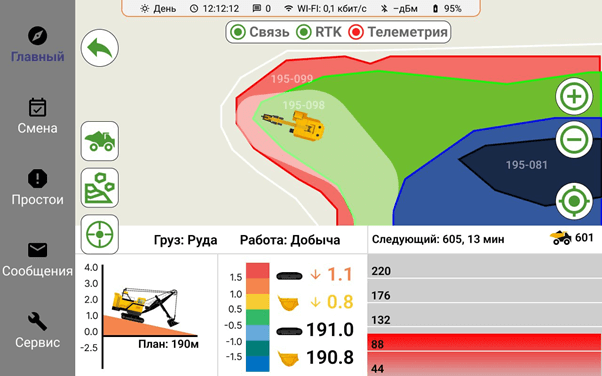Open the Сервис wrench menu item
This screenshot has width=602, height=376.
coord(37,330)
